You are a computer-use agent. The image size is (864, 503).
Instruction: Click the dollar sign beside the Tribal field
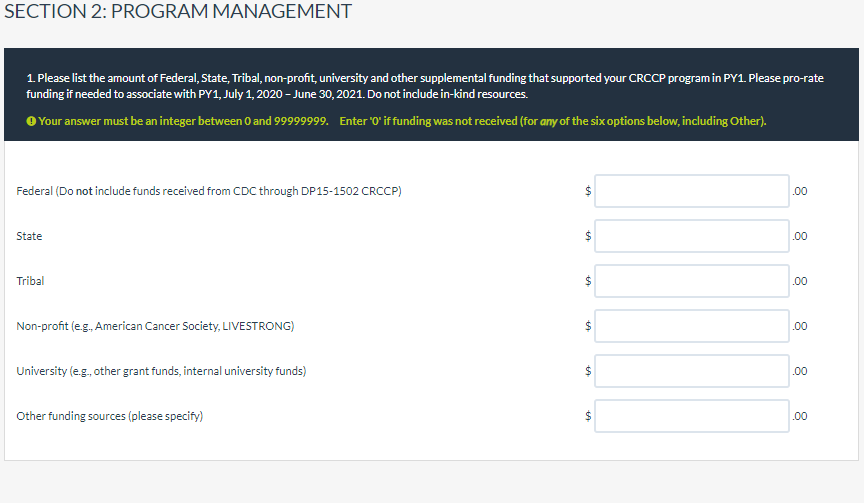click(x=588, y=281)
